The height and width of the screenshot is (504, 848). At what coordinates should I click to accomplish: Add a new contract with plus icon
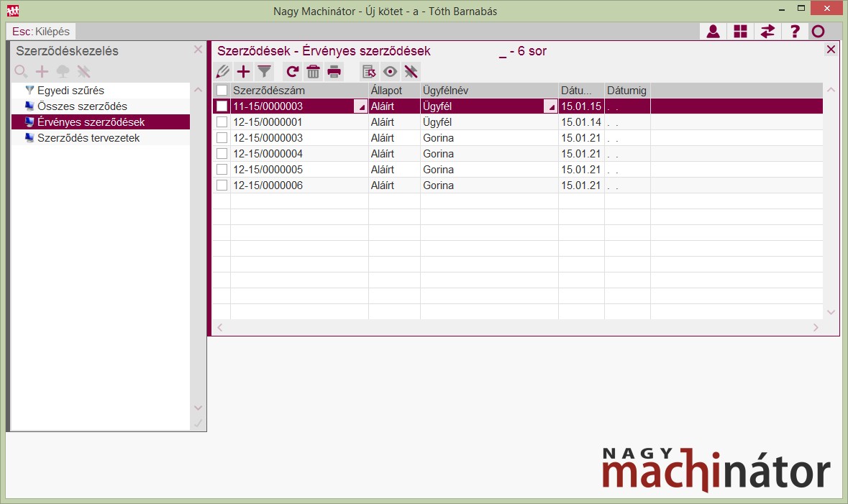(x=243, y=71)
